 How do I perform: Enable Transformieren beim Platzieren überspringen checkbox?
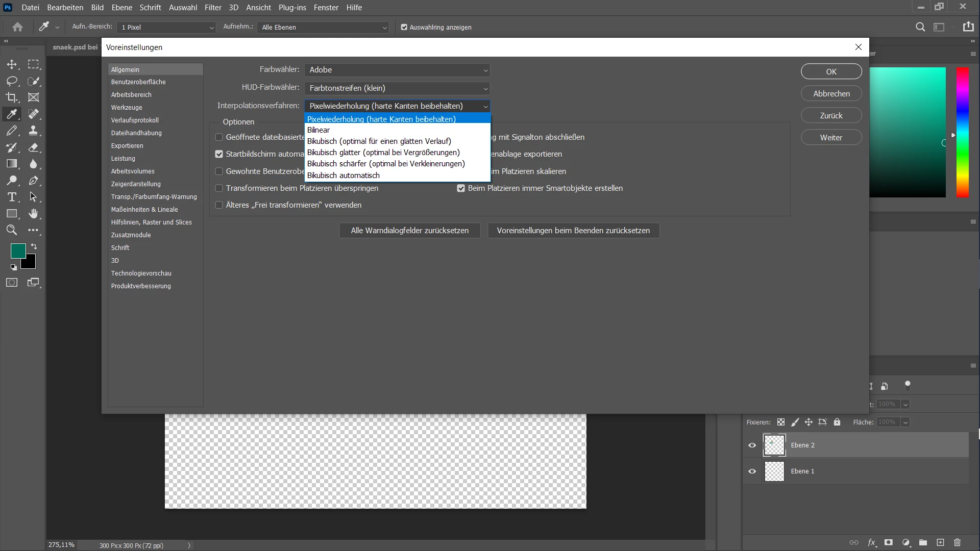(x=219, y=188)
